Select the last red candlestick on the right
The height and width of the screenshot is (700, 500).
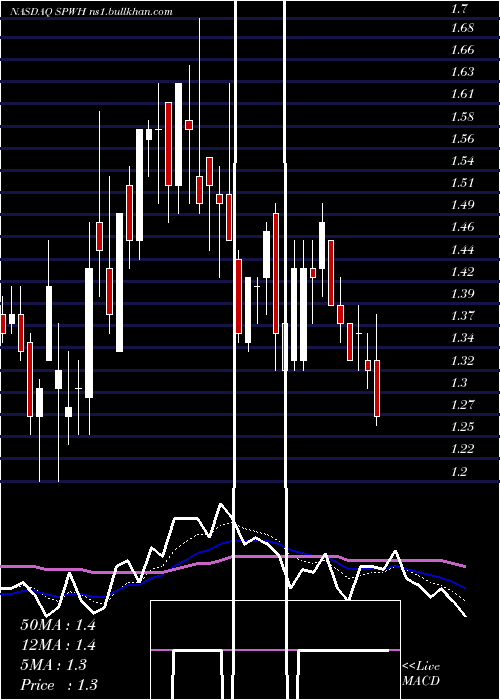tap(377, 388)
